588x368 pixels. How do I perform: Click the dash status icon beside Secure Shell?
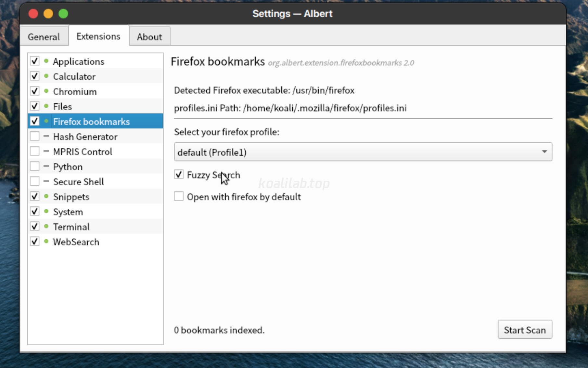46,181
